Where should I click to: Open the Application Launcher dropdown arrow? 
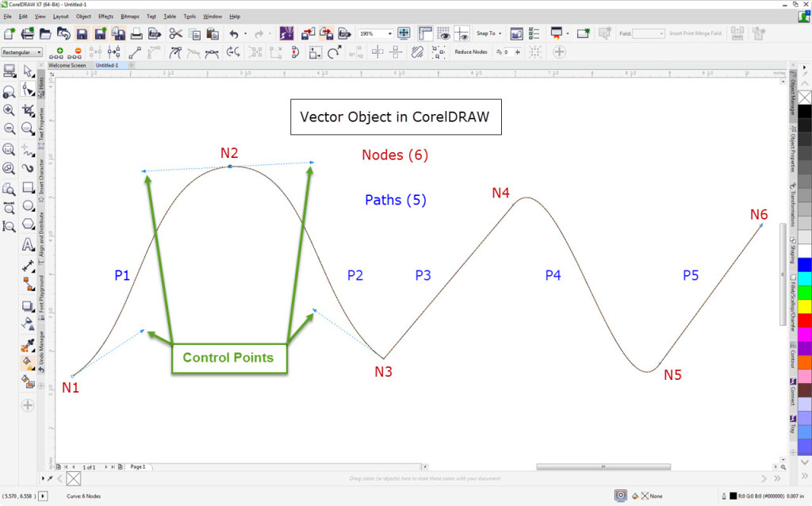[x=568, y=33]
